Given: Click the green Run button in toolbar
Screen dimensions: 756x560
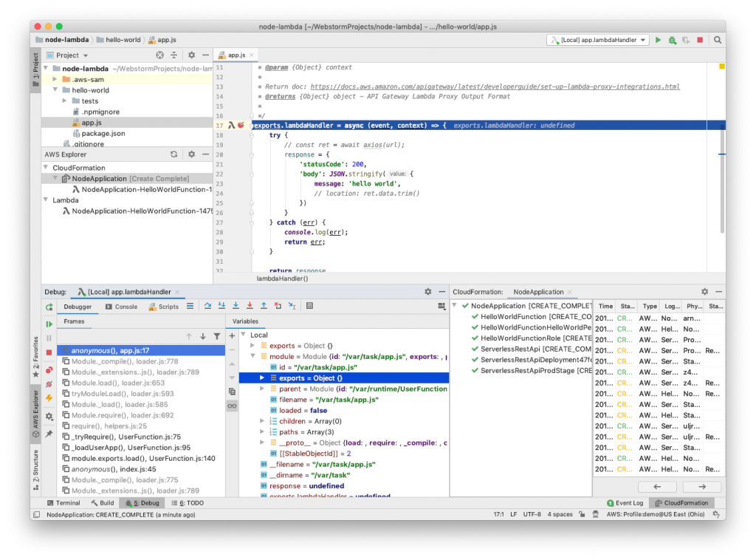Looking at the screenshot, I should pos(658,40).
